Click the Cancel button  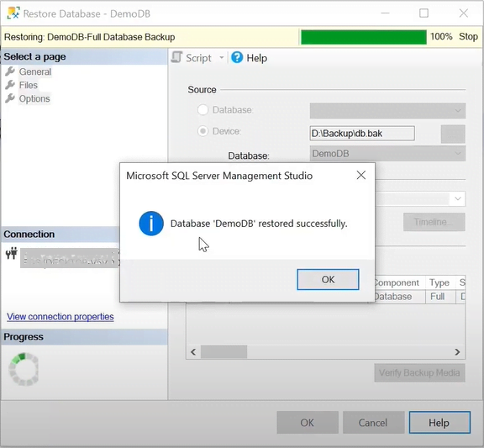point(373,423)
